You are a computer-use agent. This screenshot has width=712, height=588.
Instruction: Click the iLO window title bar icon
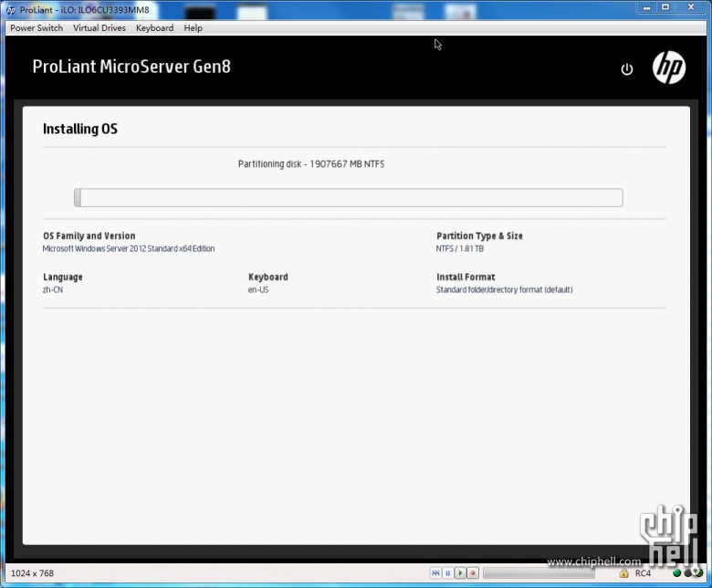point(10,10)
